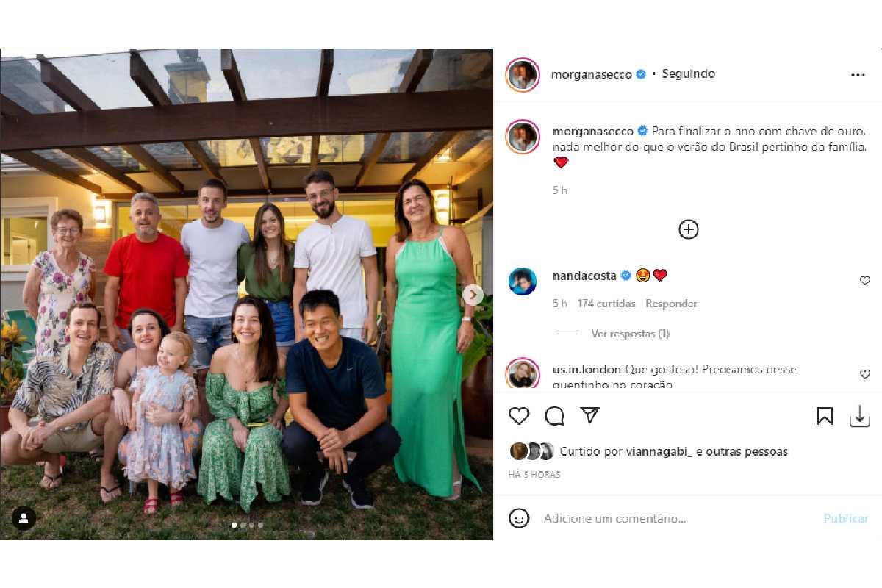The height and width of the screenshot is (588, 882).
Task: Open viannagabi_ profile from likes
Action: point(659,451)
